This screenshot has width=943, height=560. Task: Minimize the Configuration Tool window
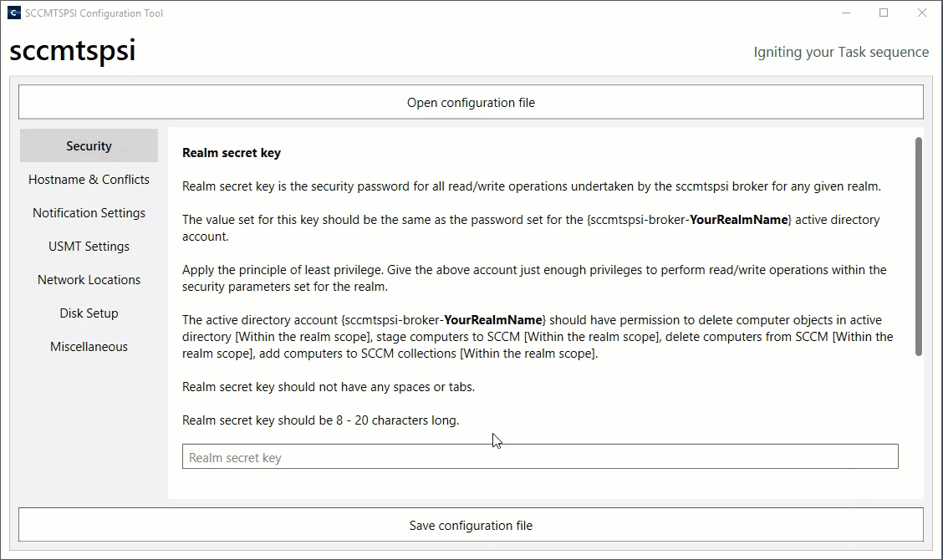(x=846, y=13)
